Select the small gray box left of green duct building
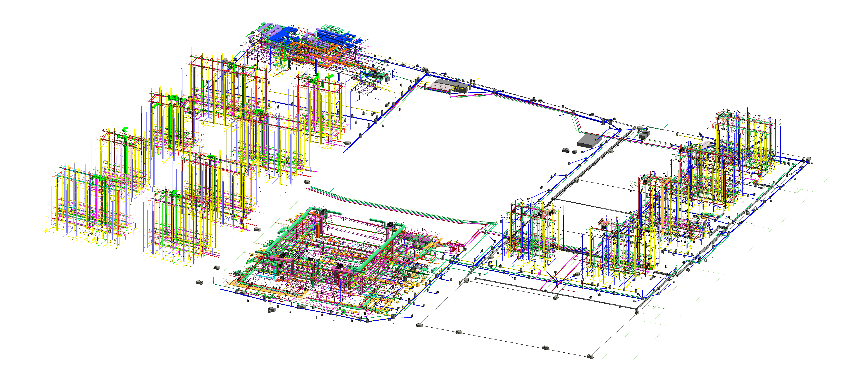The height and width of the screenshot is (389, 844). point(199,281)
